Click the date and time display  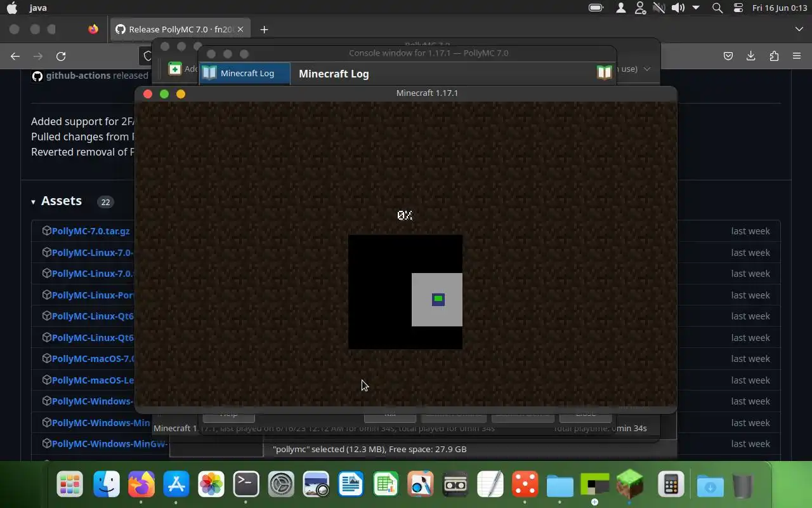[779, 8]
